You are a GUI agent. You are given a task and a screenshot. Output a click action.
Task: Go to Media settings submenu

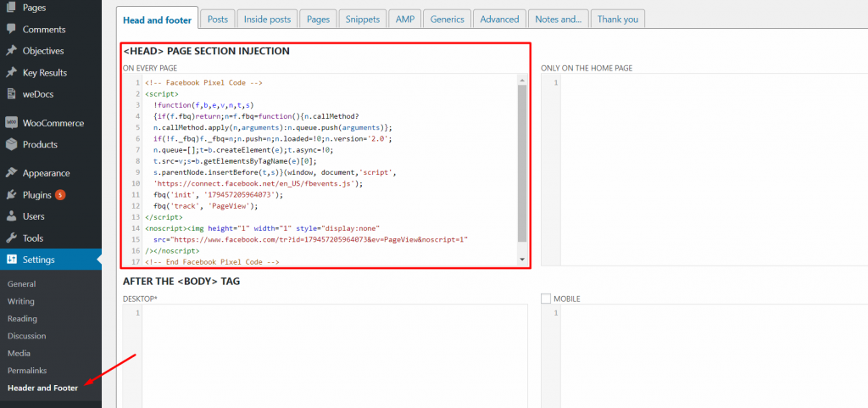(19, 353)
